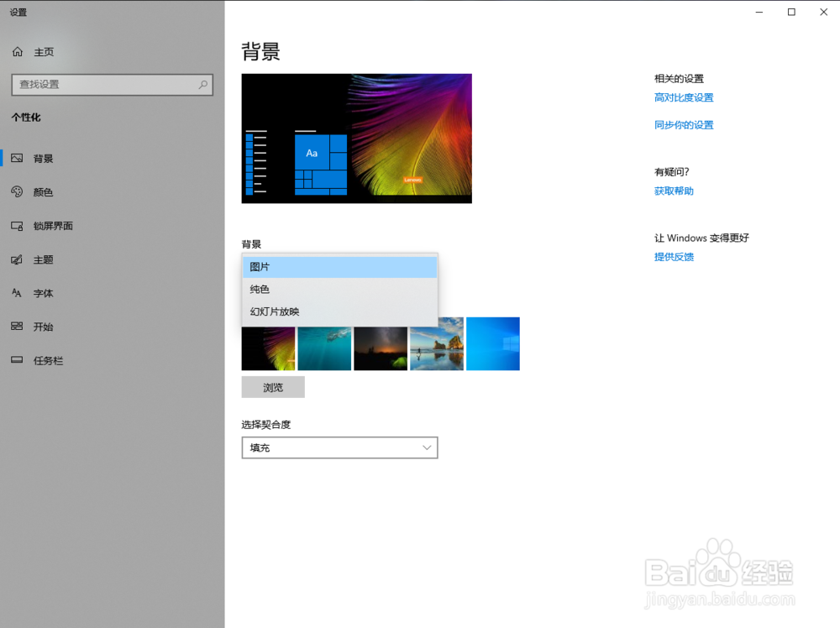Pick the night sky tent wallpaper thumbnail
The width and height of the screenshot is (840, 628).
coord(381,348)
